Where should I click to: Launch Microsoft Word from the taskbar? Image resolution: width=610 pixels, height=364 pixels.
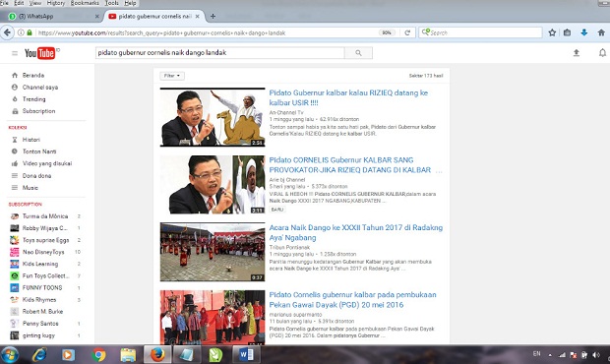pyautogui.click(x=246, y=355)
